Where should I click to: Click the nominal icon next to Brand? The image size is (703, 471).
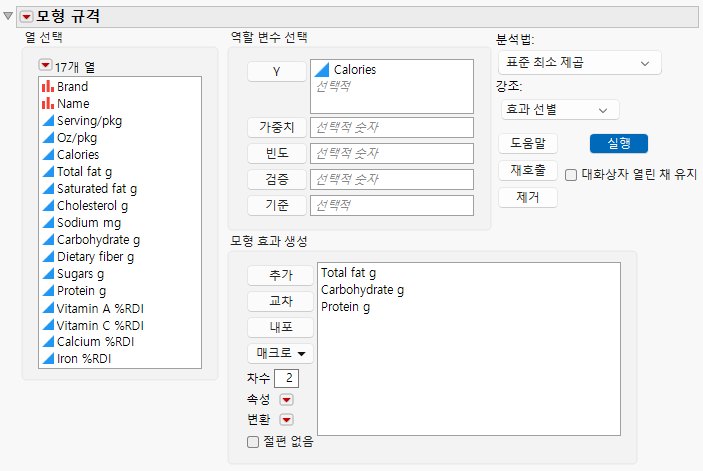48,86
